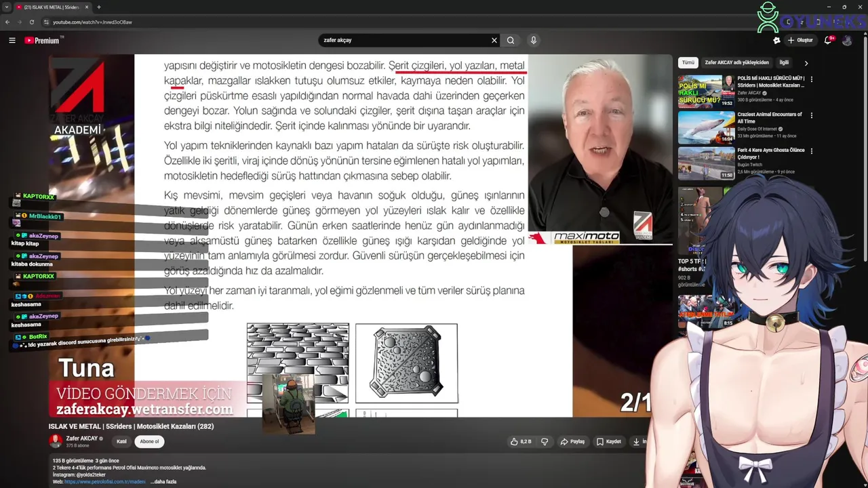Open a new browser tab
Viewport: 868px width, 488px height.
click(98, 7)
